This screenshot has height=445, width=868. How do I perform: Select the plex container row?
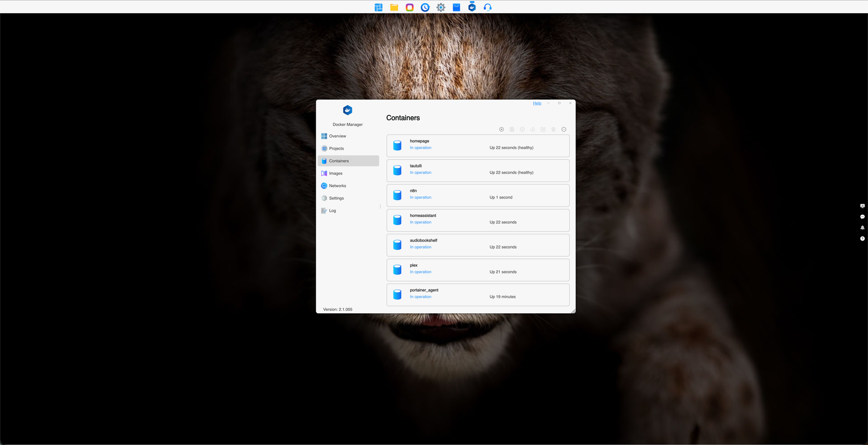(x=478, y=270)
